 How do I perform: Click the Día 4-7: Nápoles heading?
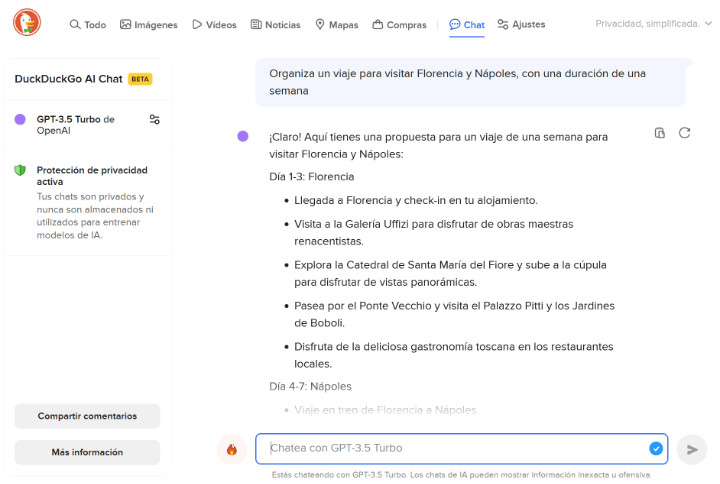(x=310, y=387)
